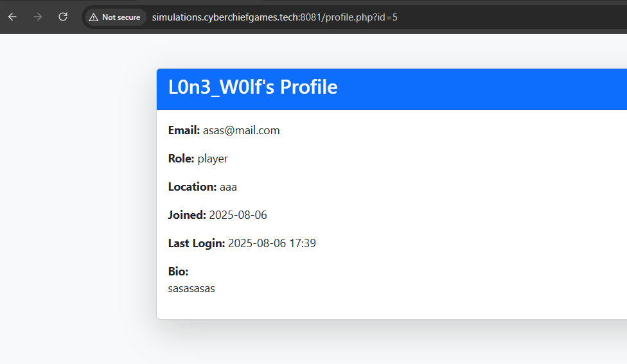
Task: Click the profile.php URL in address bar
Action: 275,17
